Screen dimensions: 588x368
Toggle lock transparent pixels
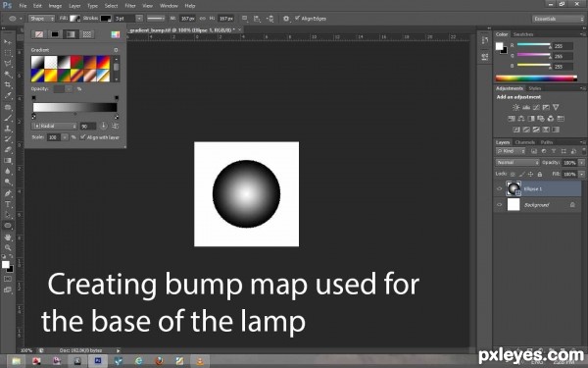point(513,175)
